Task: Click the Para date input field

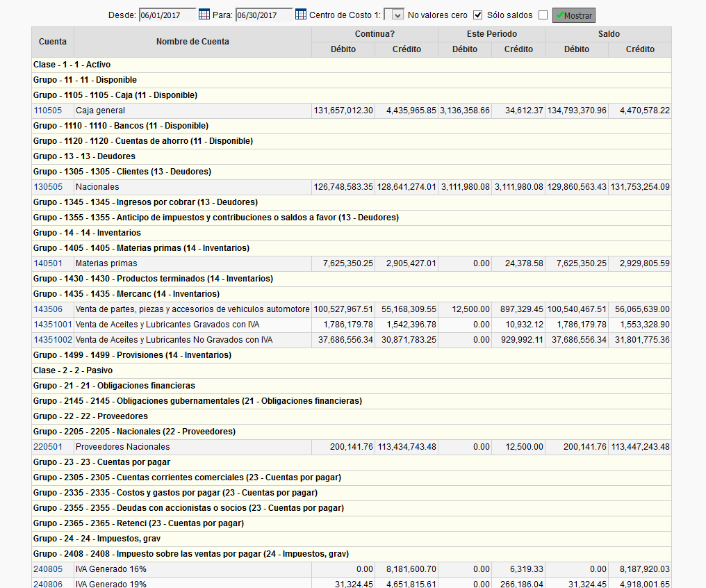Action: click(x=263, y=15)
